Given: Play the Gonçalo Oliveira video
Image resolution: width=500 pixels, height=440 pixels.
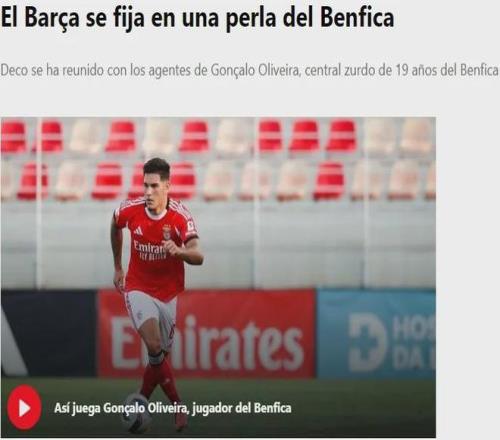Looking at the screenshot, I should pyautogui.click(x=24, y=407).
